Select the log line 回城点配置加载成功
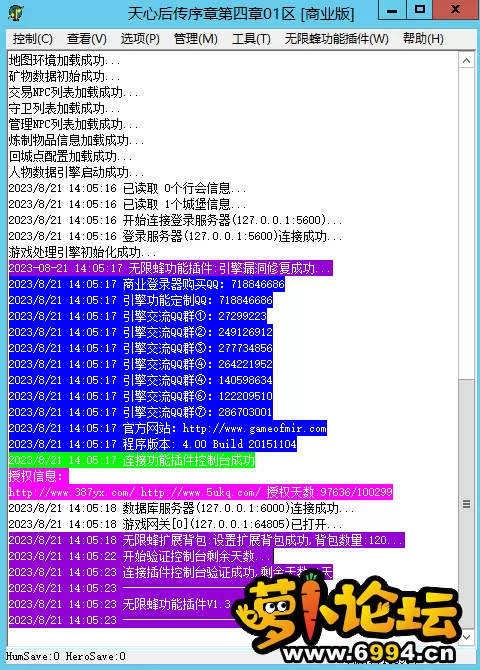Screen dimensions: 480x670 70,156
